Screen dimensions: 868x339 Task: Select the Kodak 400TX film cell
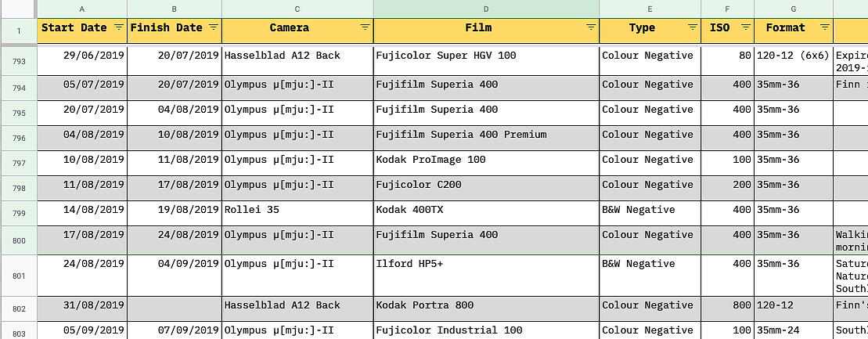pyautogui.click(x=486, y=210)
